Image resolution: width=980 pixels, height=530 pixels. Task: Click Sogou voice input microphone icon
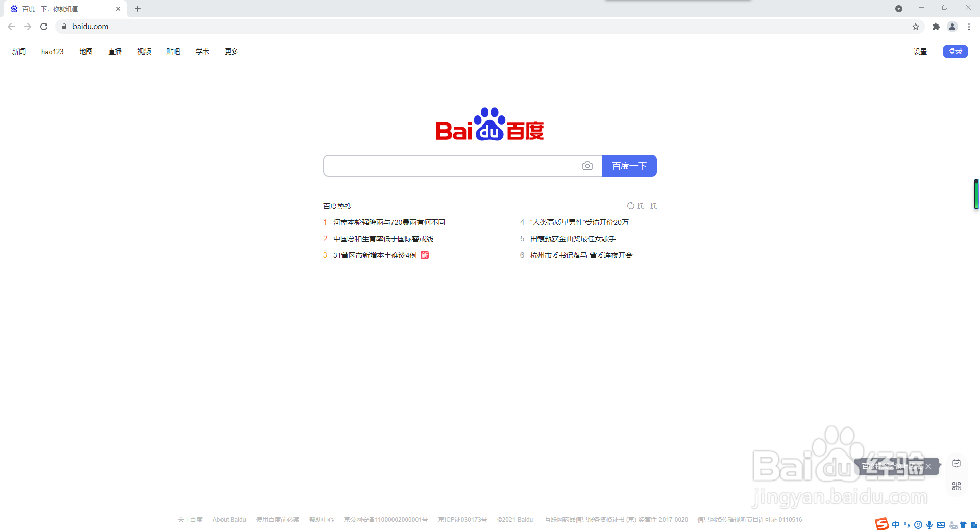pos(929,525)
